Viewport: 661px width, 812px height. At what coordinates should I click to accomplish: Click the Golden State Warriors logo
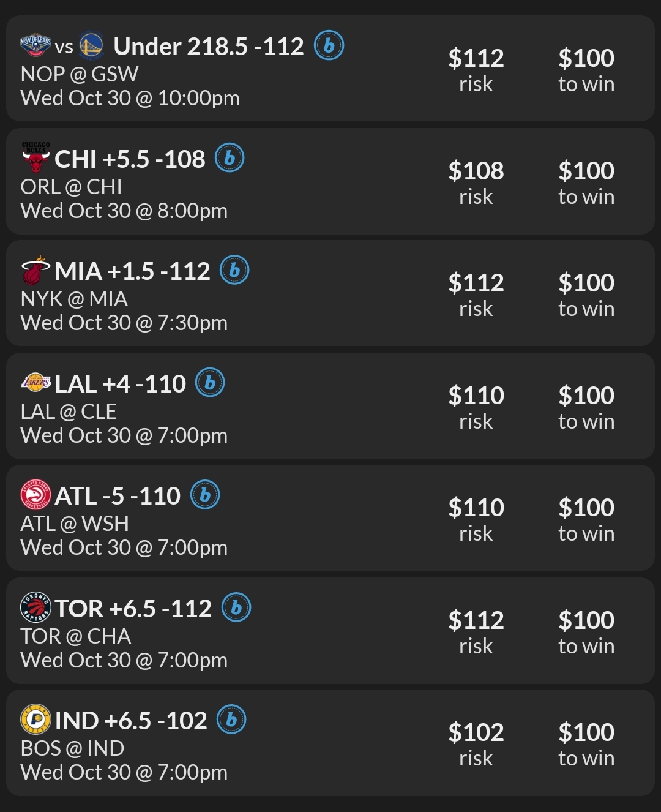[91, 45]
